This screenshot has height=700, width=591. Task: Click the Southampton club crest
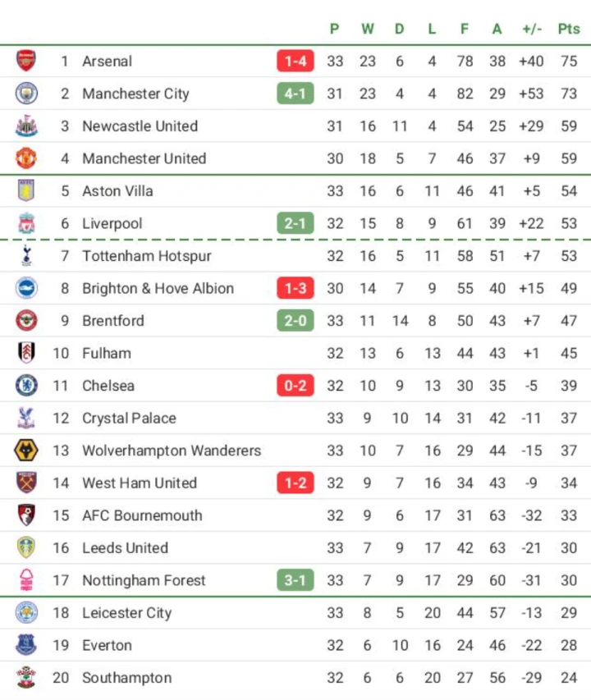pos(26,677)
